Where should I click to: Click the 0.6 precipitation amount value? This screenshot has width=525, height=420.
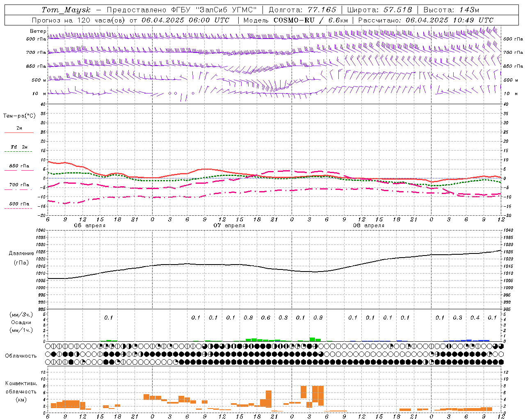pyautogui.click(x=266, y=317)
